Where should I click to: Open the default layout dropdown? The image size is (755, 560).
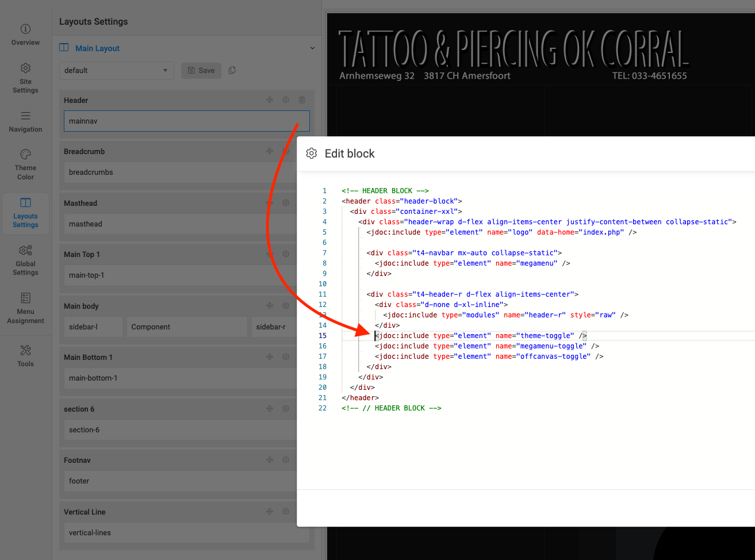point(116,71)
